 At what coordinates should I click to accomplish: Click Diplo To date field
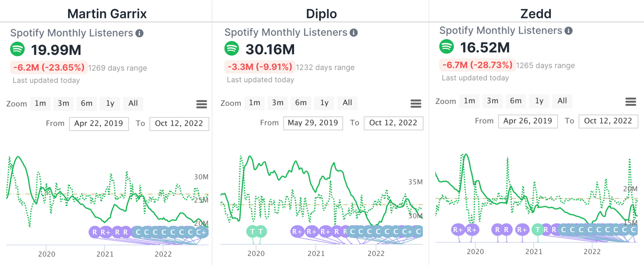tap(393, 123)
